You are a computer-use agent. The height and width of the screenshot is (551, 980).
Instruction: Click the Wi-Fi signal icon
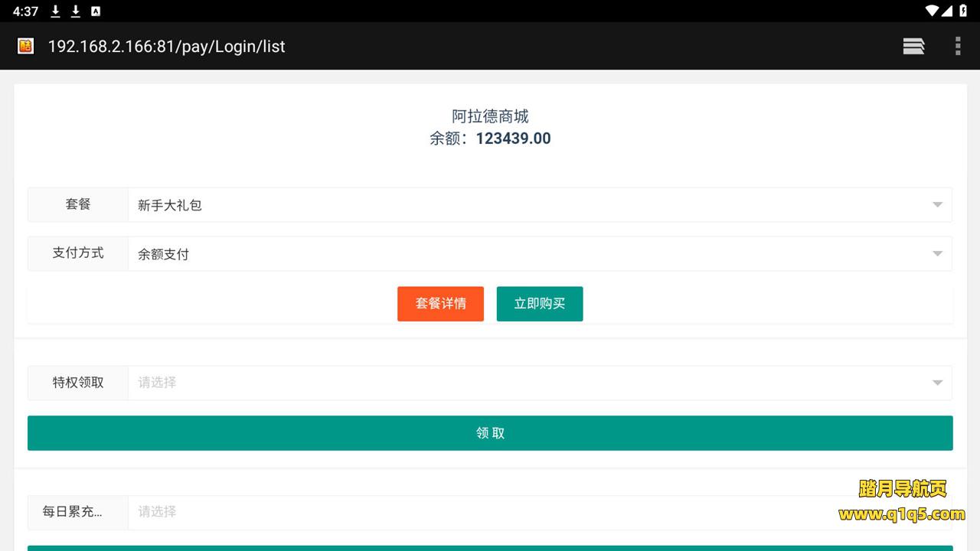pyautogui.click(x=932, y=11)
